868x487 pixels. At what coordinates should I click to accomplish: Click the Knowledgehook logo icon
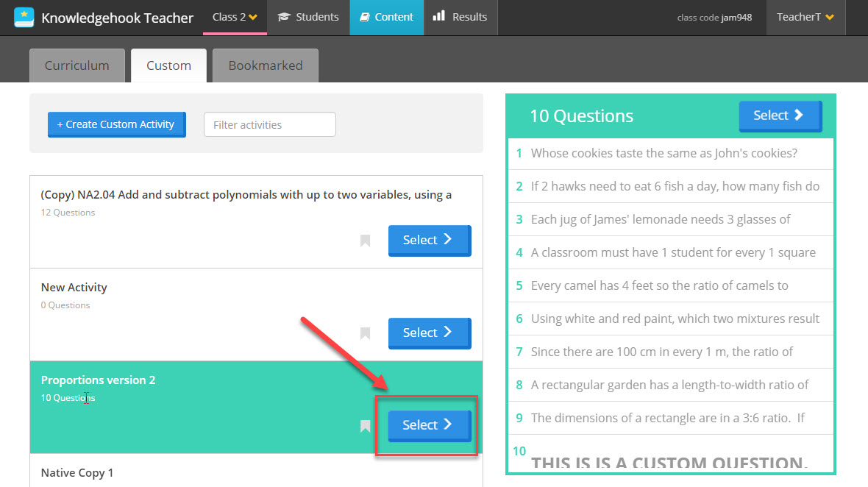[x=24, y=17]
